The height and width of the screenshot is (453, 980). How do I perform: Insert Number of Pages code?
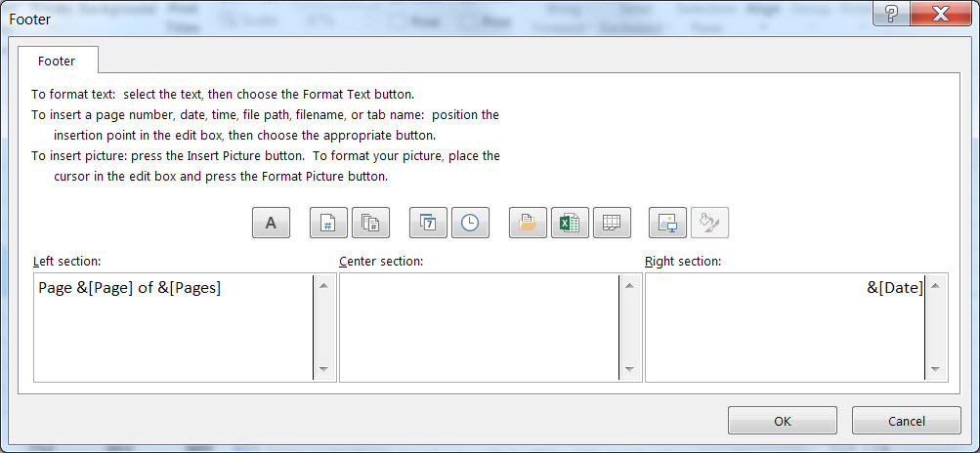pos(370,223)
